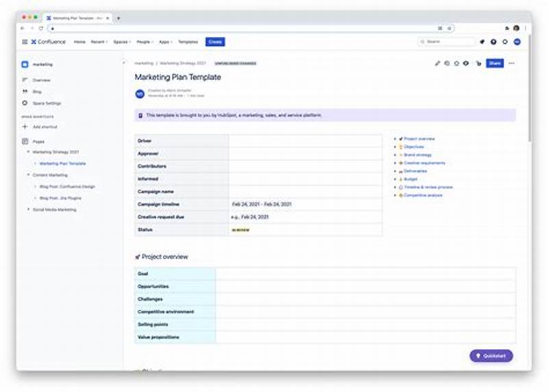Click the Overview icon in sidebar
This screenshot has width=548, height=392.
point(25,80)
